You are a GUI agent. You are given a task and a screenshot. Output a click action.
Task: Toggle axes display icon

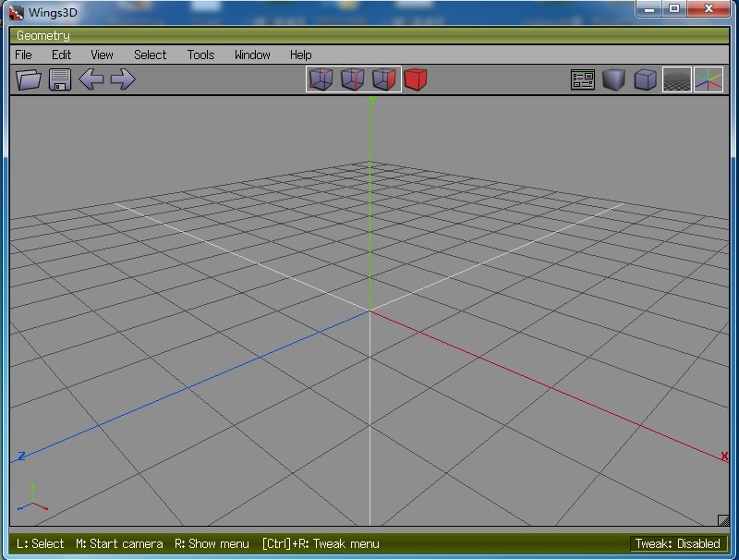(709, 80)
